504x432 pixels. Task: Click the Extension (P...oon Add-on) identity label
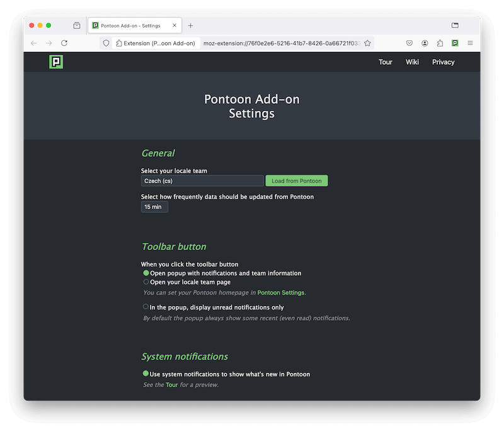[x=156, y=43]
